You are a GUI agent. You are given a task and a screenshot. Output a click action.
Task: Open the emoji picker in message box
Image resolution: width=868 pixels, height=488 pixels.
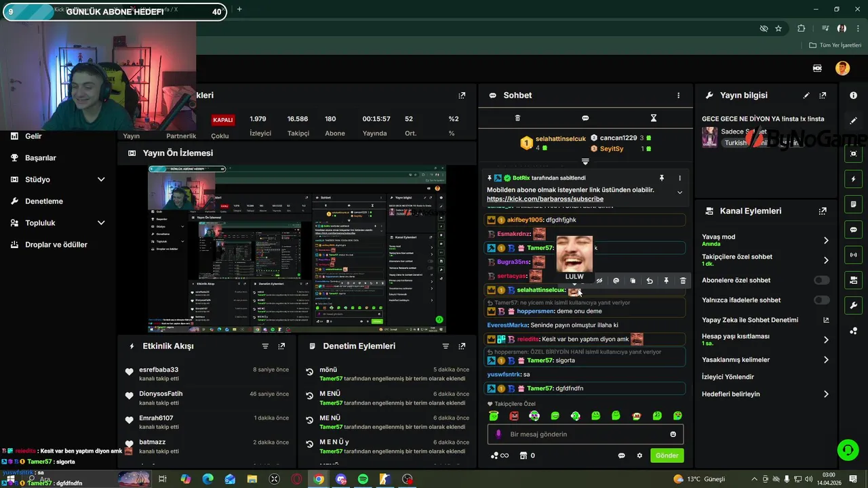click(673, 434)
